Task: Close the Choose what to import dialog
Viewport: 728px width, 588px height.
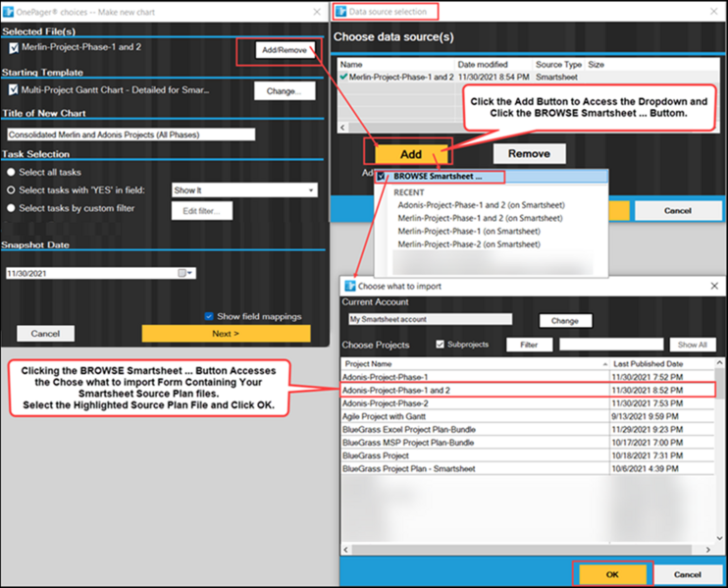Action: [714, 286]
